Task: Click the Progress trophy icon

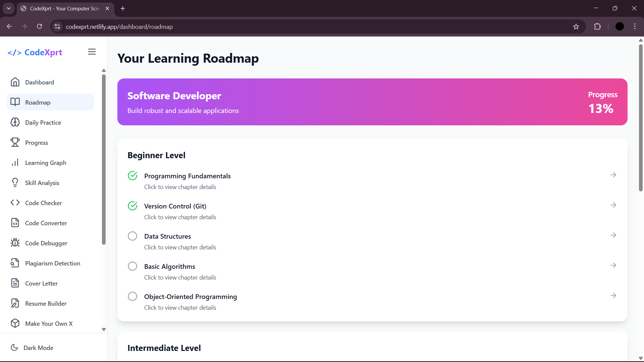Action: (15, 142)
